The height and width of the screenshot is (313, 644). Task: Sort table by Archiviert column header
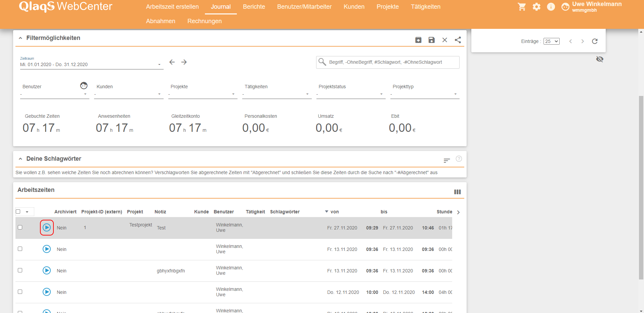[x=66, y=212]
